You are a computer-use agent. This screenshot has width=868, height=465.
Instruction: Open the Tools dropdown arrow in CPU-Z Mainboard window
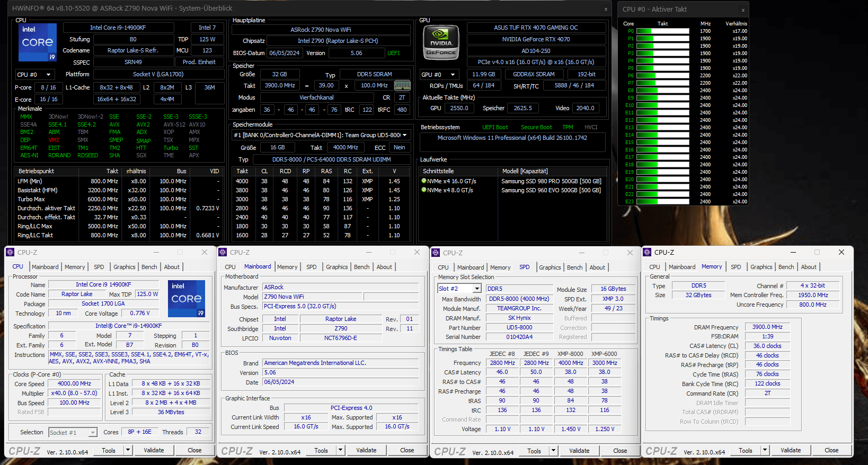[340, 450]
